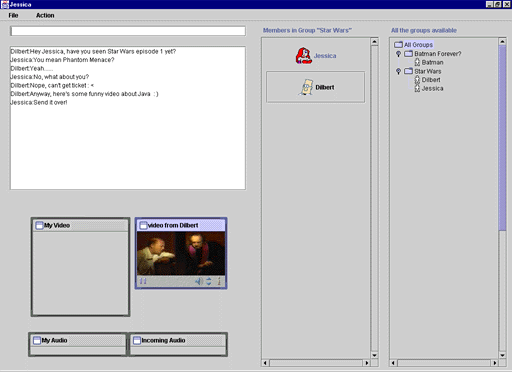Click the window icon of video from Dilbert frame
This screenshot has width=512, height=372.
(x=143, y=225)
